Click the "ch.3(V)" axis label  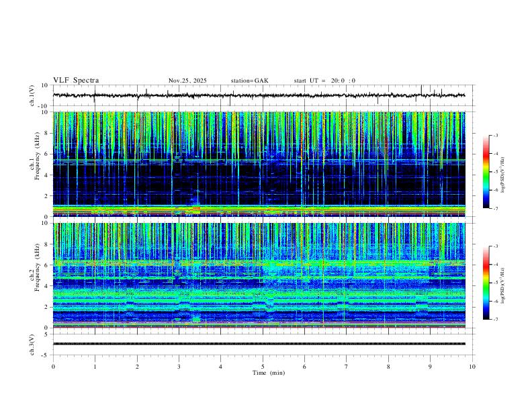[x=32, y=345]
